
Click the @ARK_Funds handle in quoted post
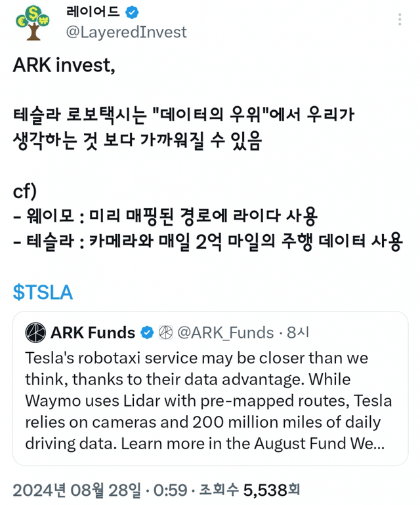tap(226, 333)
